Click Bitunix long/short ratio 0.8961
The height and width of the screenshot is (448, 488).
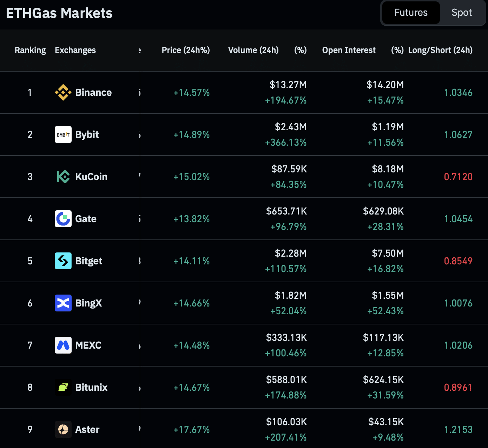coord(458,387)
